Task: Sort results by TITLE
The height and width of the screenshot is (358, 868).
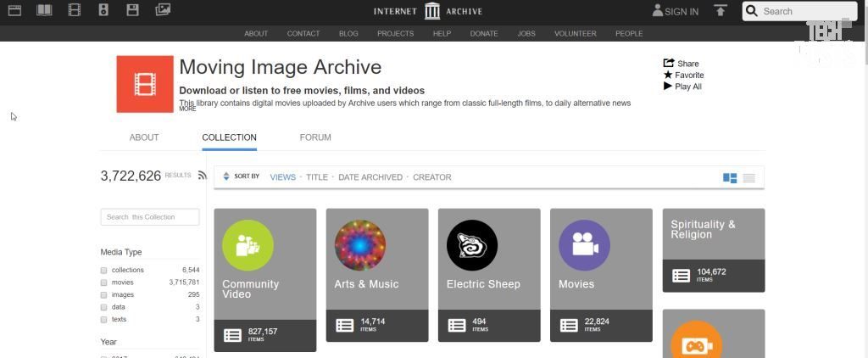Action: click(x=317, y=177)
